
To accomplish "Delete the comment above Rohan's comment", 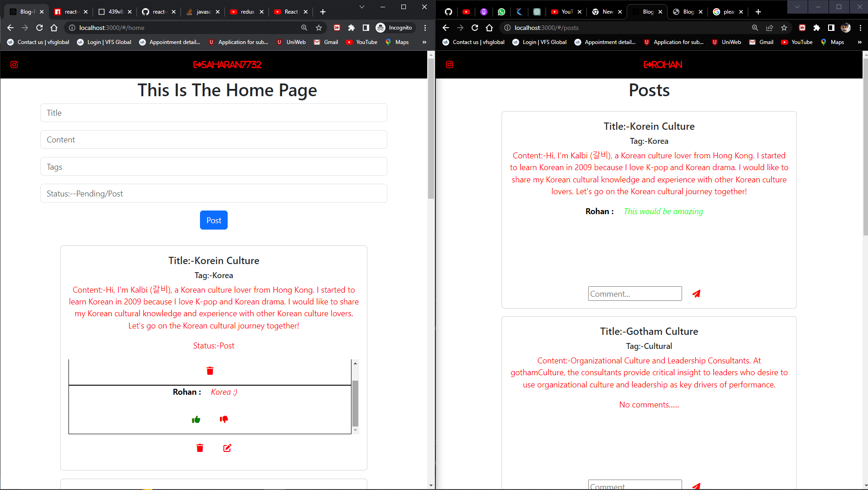I will (210, 371).
